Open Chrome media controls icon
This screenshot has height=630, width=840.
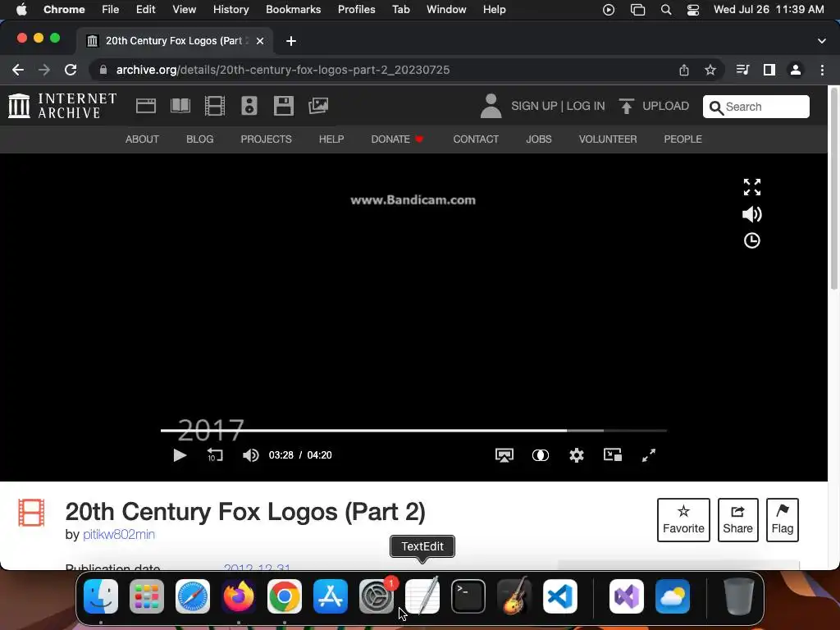742,70
